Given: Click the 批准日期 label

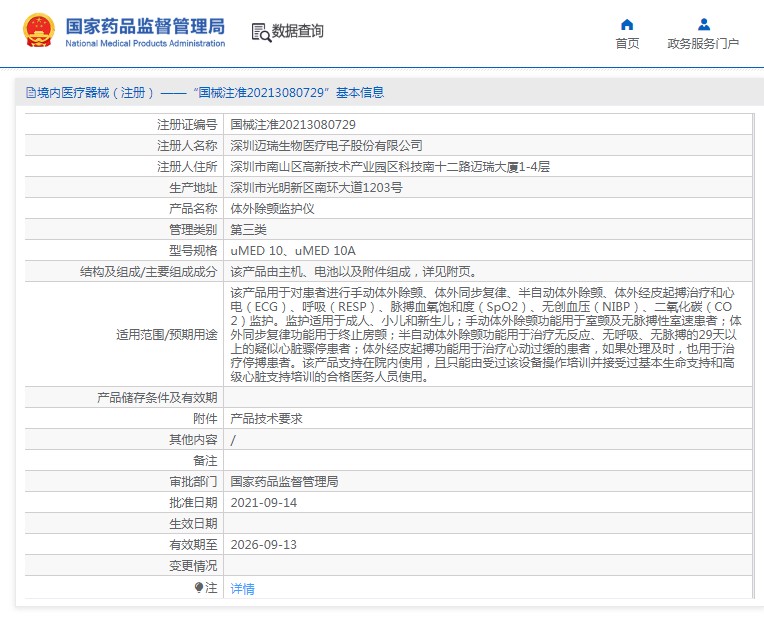Looking at the screenshot, I should 193,503.
